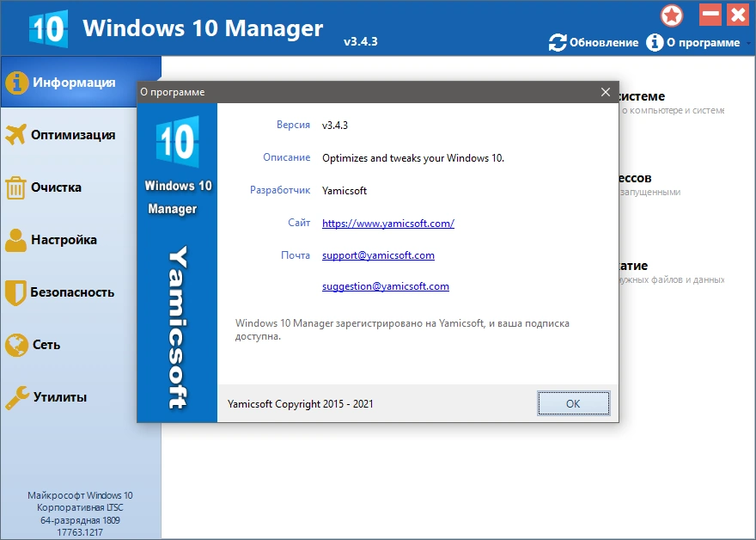Click the trash bin Очистка icon
Image resolution: width=756 pixels, height=540 pixels.
coord(15,187)
